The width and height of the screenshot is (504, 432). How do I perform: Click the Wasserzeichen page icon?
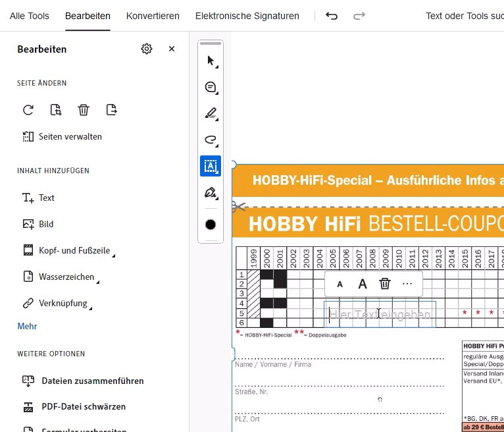tap(28, 277)
